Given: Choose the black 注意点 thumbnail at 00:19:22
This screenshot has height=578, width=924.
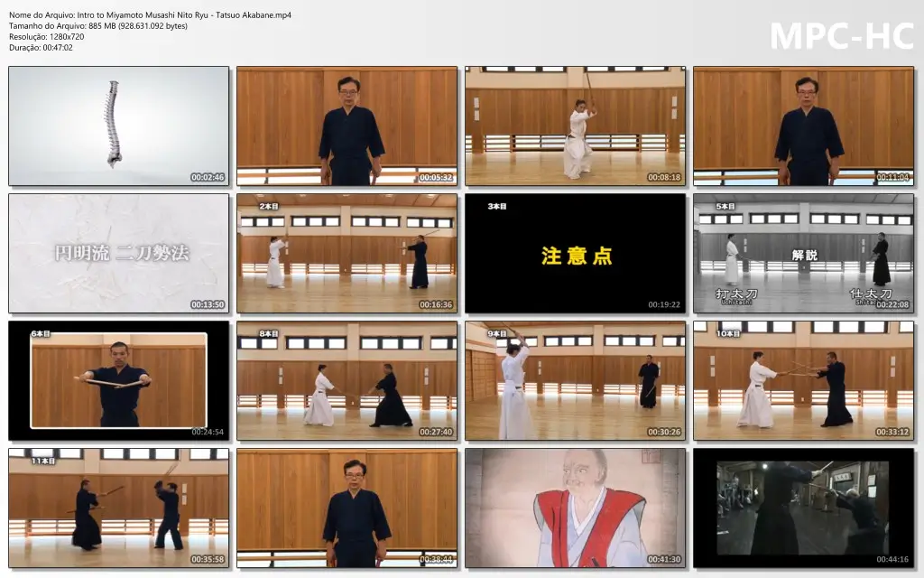Looking at the screenshot, I should [575, 254].
